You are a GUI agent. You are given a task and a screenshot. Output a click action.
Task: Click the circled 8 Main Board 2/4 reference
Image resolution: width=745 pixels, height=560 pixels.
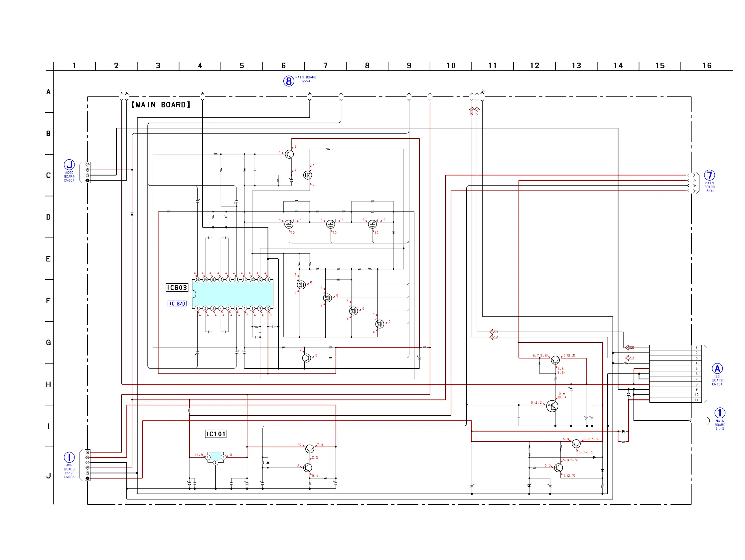pyautogui.click(x=289, y=81)
